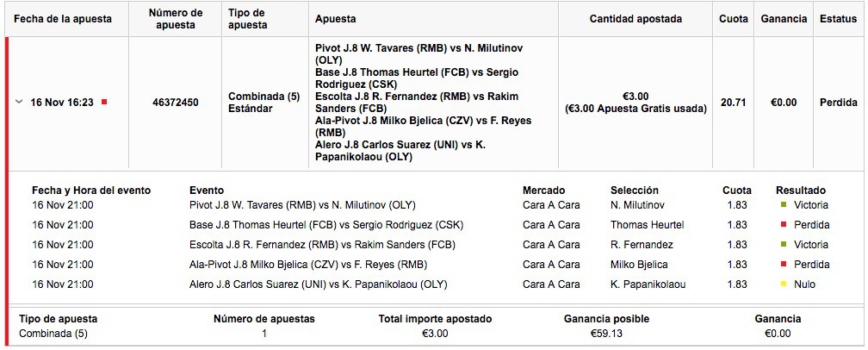Click the red Perdida indicator for Milko Bjelica

point(784,265)
